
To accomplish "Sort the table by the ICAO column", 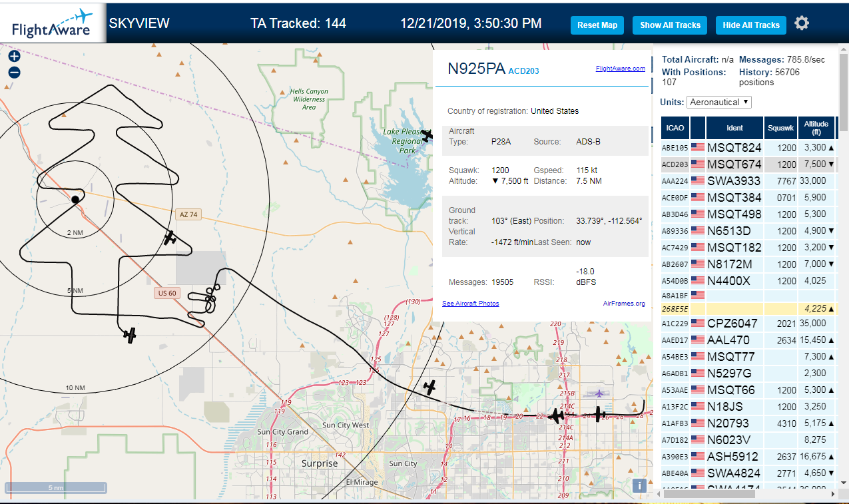I will [675, 127].
